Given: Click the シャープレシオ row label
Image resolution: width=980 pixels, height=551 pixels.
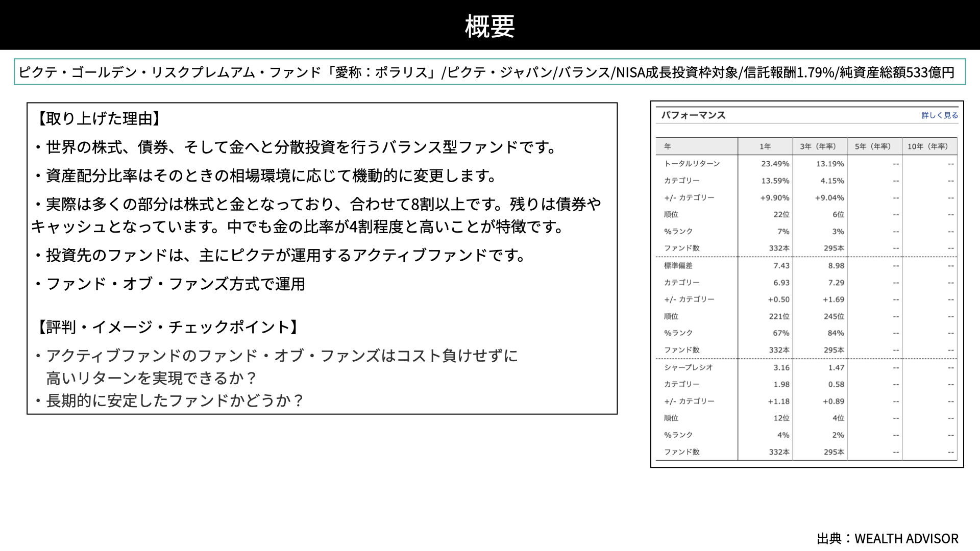Looking at the screenshot, I should pos(688,367).
